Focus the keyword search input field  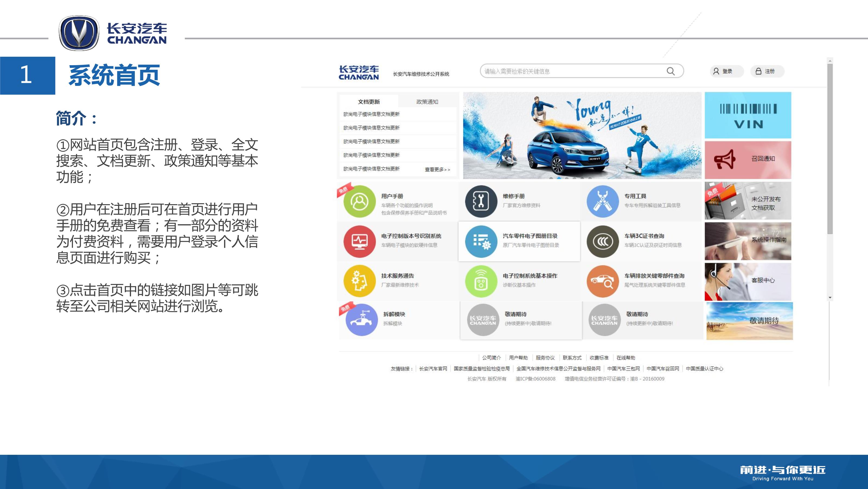573,71
